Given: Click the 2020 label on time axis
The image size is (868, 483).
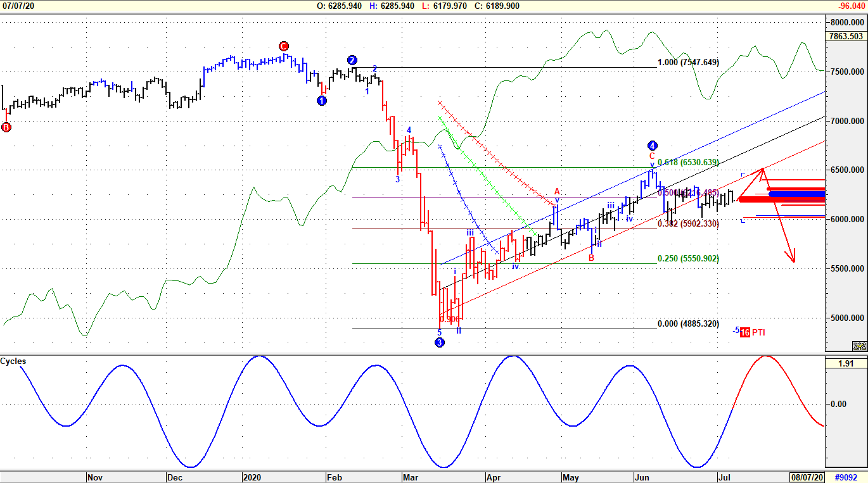Looking at the screenshot, I should (x=253, y=477).
